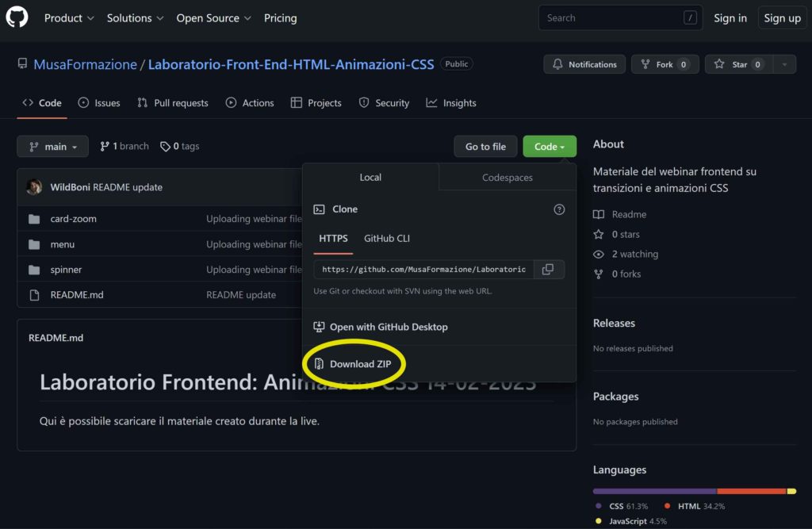Click the GitHub logo icon

[x=17, y=17]
